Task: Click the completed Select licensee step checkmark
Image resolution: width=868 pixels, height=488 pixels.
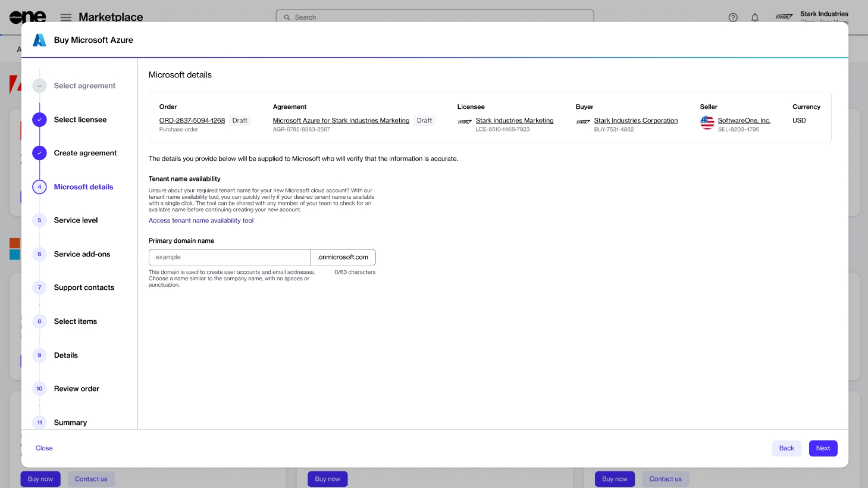Action: coord(39,120)
